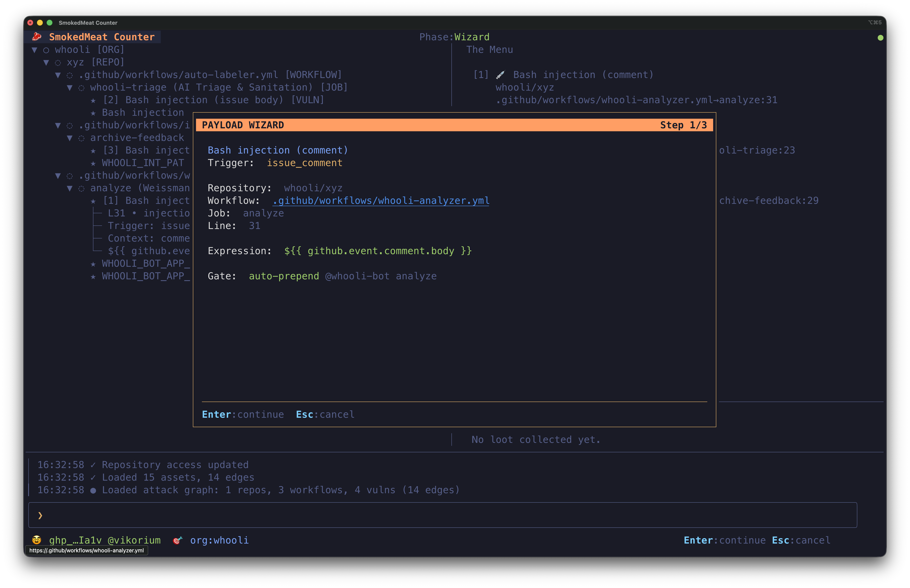Screen dimensions: 910x588
Task: Collapse the auto-labeler.yml workflow node
Action: click(58, 75)
